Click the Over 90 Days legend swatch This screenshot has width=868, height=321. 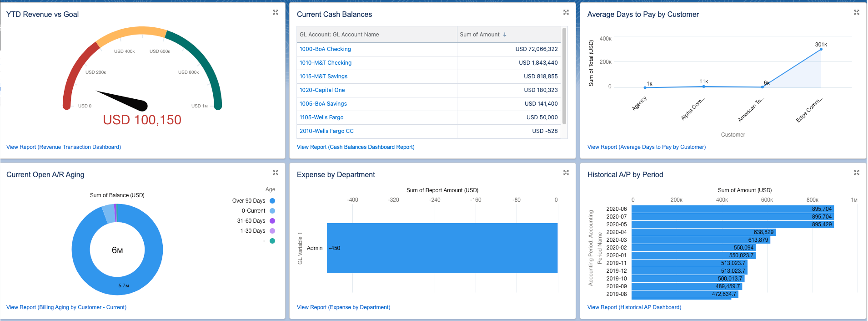(272, 201)
